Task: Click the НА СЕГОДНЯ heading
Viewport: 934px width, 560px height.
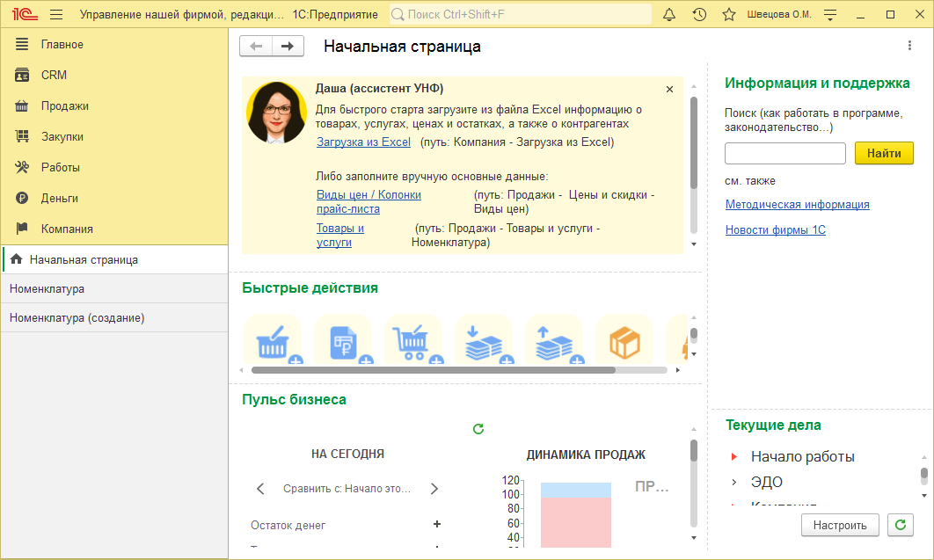Action: 347,454
